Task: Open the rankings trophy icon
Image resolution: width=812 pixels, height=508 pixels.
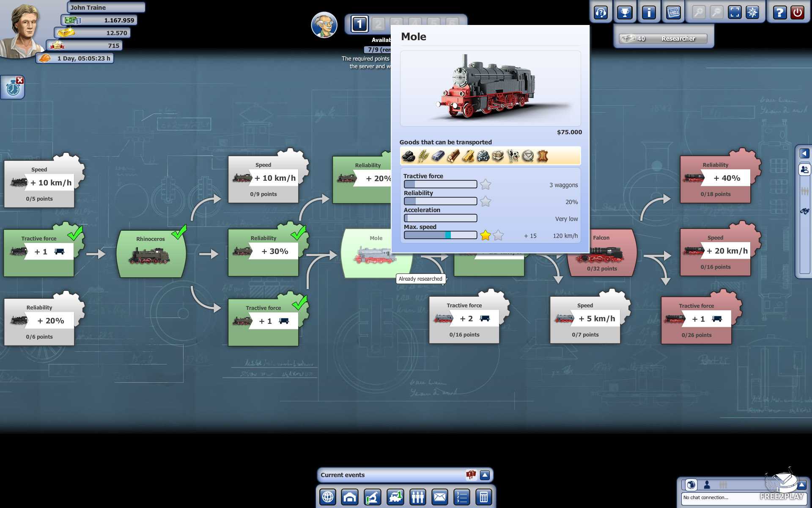Action: 625,13
